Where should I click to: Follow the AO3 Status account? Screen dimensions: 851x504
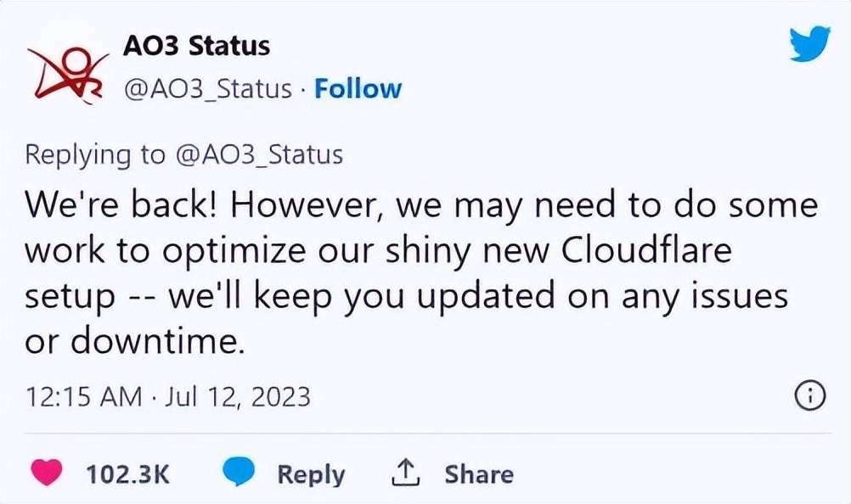[x=358, y=88]
